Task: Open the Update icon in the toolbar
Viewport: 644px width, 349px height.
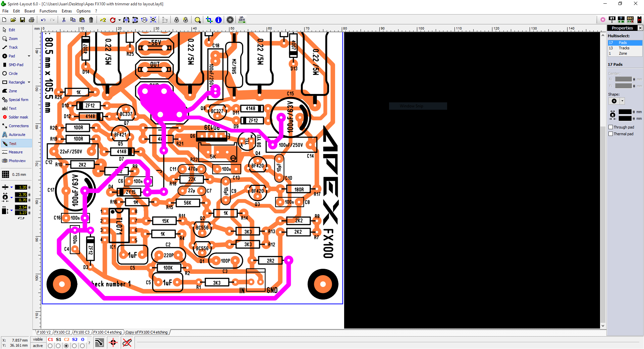Action: pos(242,20)
